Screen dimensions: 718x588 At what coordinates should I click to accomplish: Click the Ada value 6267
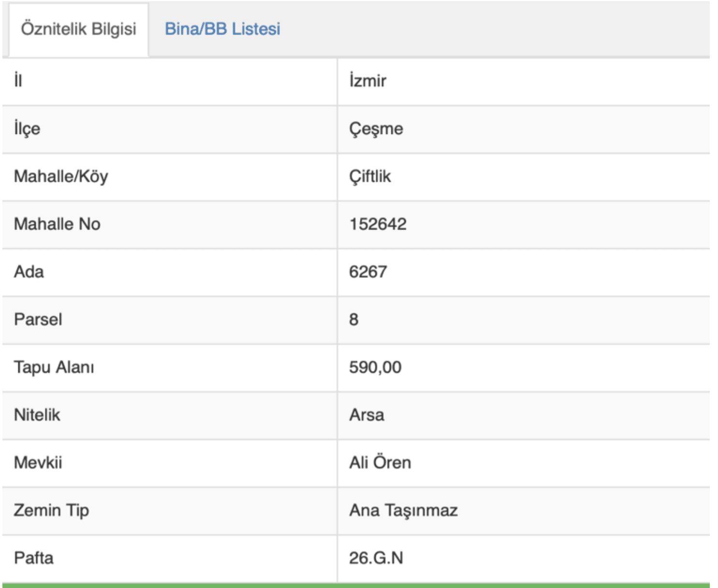pyautogui.click(x=368, y=272)
